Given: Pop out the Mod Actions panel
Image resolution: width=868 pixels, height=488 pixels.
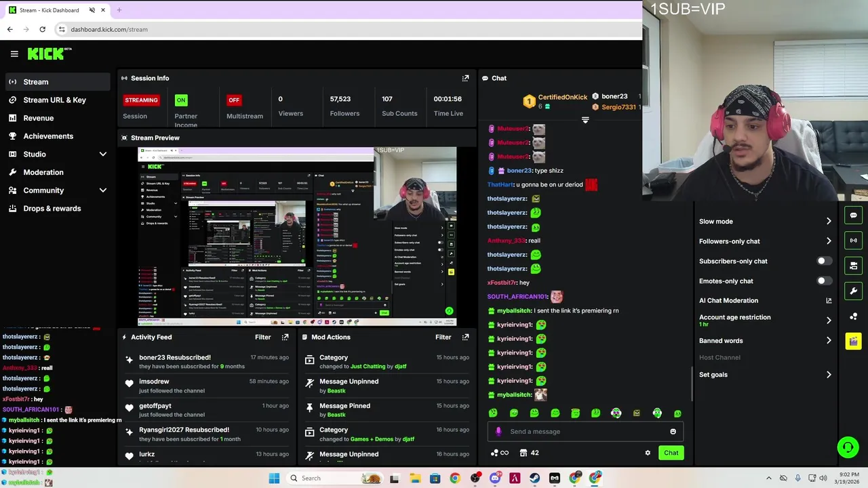Looking at the screenshot, I should coord(465,337).
